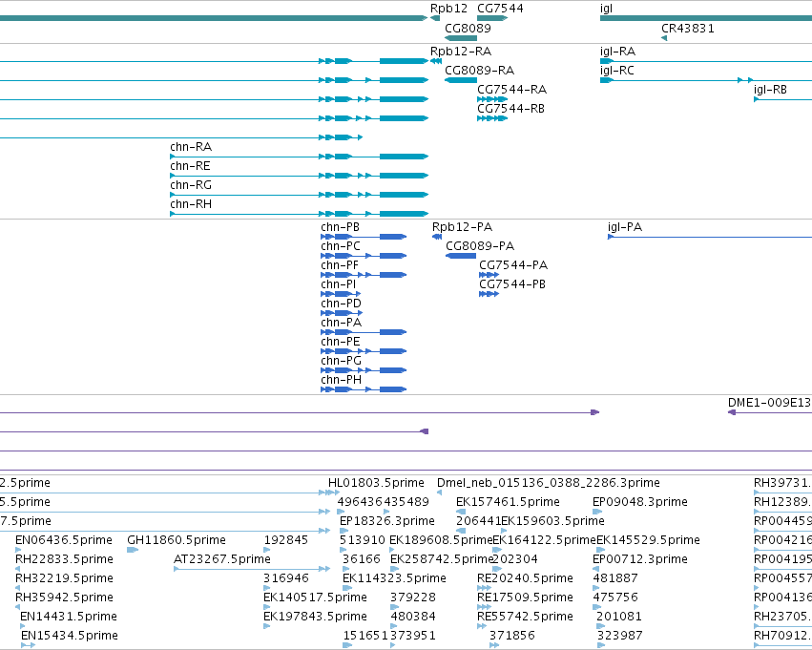Select the RH35942.5prime EST label
Screen dimensions: 812x650
tap(64, 598)
